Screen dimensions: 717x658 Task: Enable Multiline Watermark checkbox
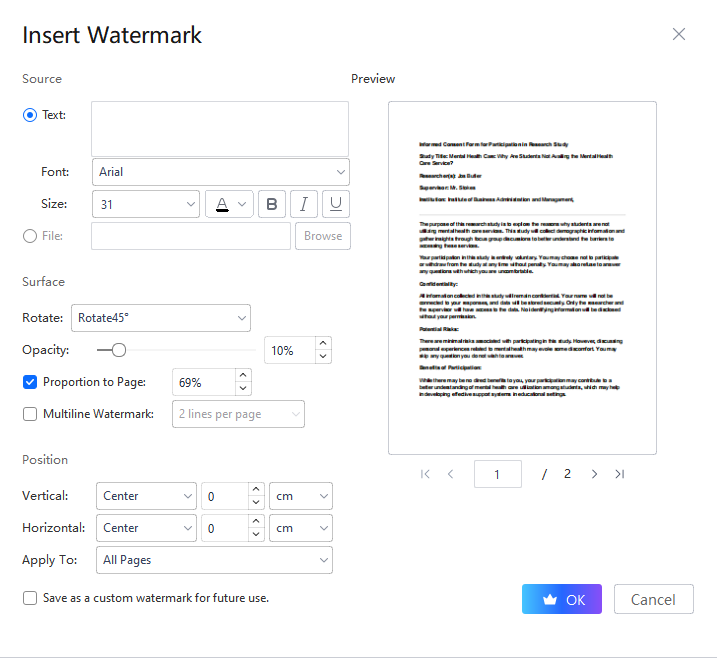click(x=30, y=414)
